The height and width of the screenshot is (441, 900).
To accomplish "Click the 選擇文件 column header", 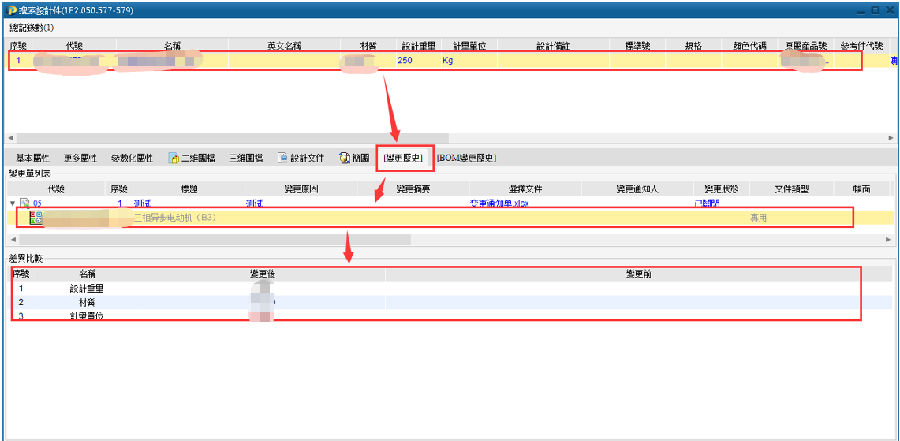I will pos(525,188).
